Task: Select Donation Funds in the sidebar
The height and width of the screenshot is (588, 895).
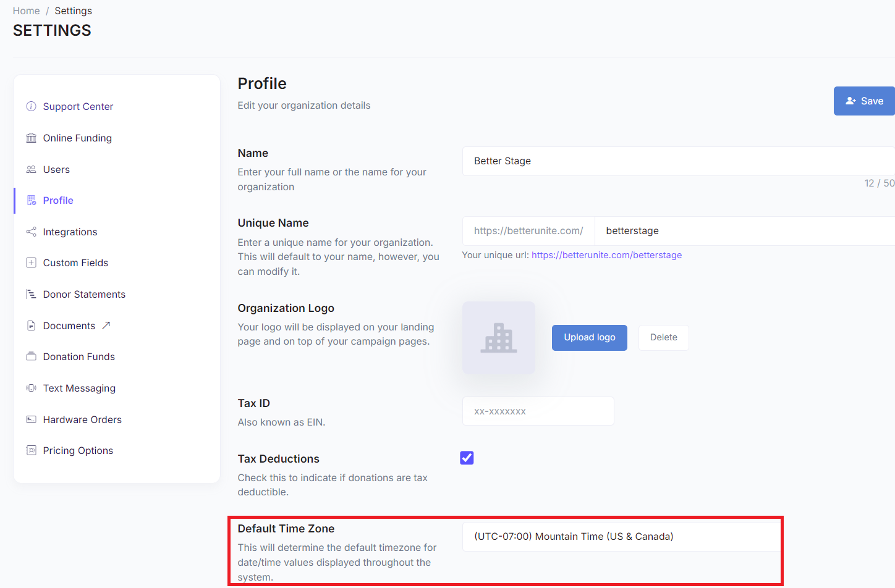Action: pyautogui.click(x=78, y=356)
